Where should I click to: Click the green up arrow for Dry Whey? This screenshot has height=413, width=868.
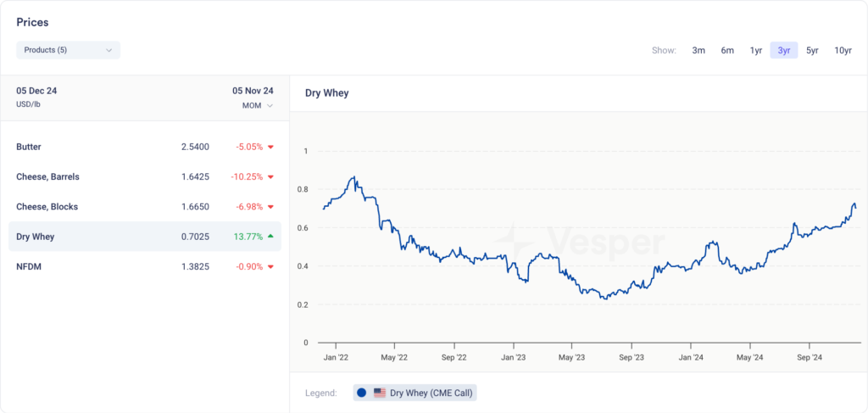coord(270,237)
